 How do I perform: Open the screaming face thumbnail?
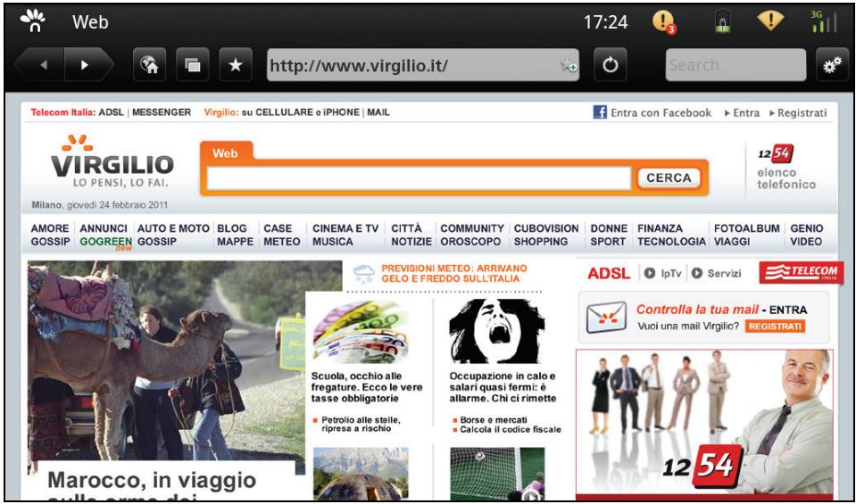click(497, 331)
